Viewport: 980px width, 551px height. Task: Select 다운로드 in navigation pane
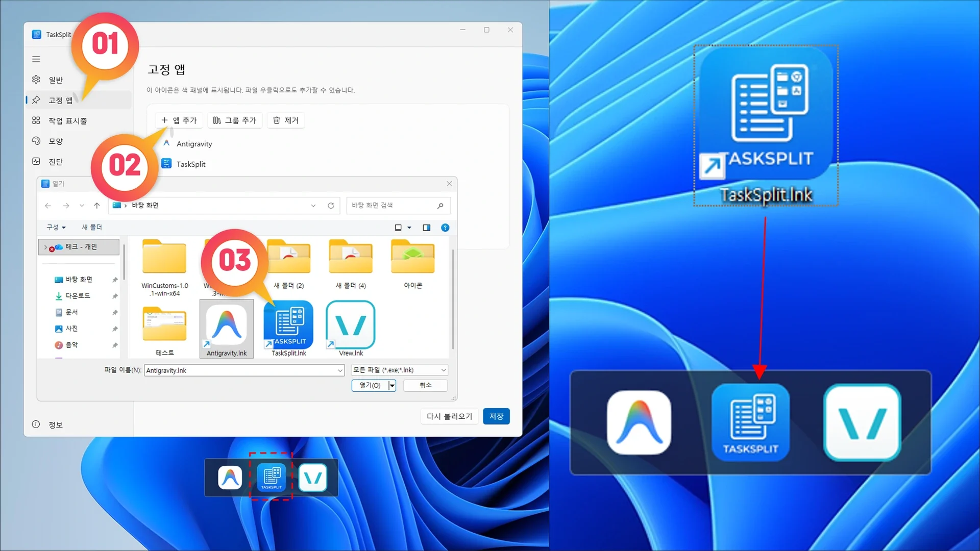78,296
